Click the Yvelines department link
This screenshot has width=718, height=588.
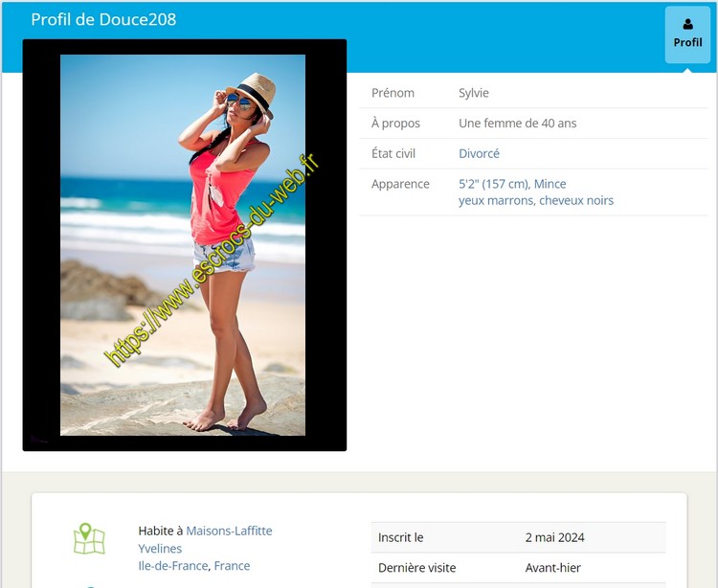coord(160,549)
